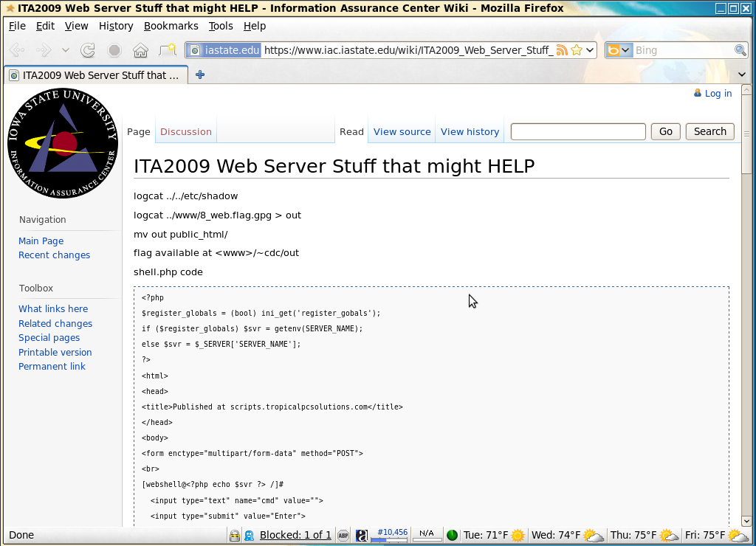Click the blue ghost Ghostery icon
The height and width of the screenshot is (546, 756).
coord(250,536)
